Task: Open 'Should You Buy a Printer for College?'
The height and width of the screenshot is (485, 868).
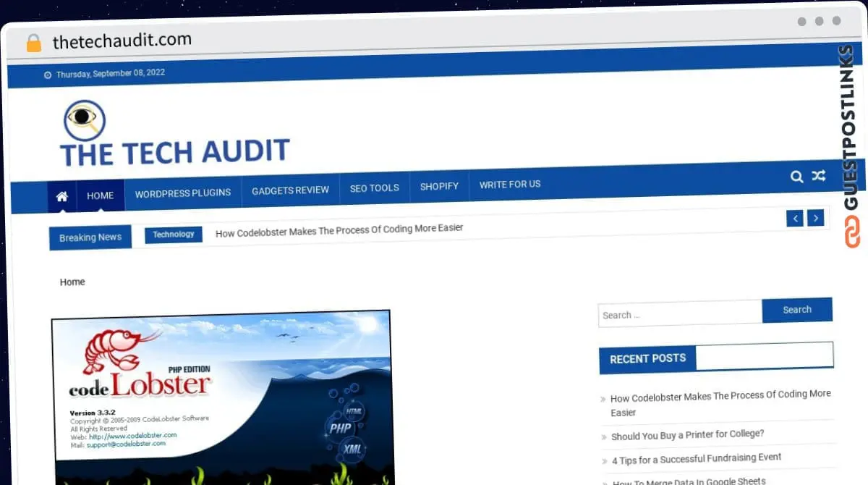Action: click(x=687, y=435)
